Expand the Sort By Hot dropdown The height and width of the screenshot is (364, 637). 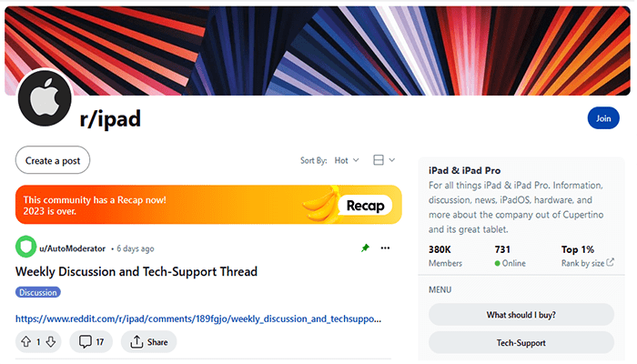[347, 160]
